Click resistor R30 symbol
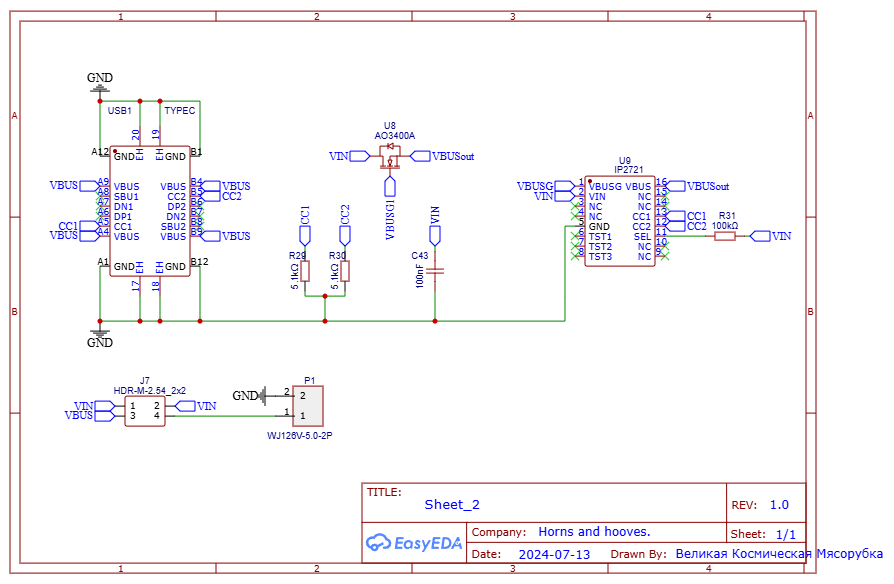 click(x=345, y=272)
